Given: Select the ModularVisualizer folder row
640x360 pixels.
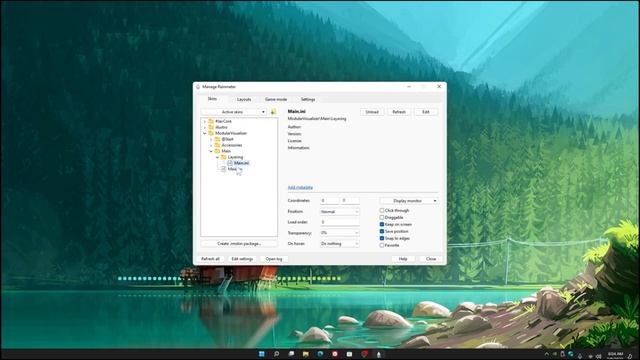Looking at the screenshot, I should (231, 133).
